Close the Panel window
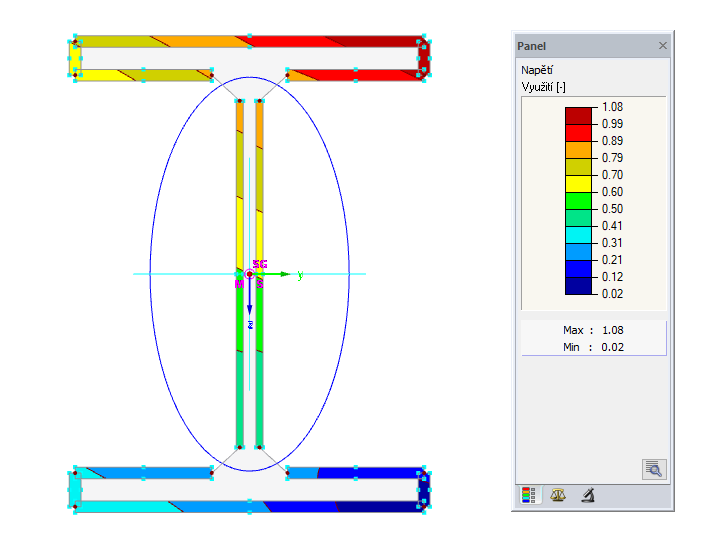 click(663, 46)
